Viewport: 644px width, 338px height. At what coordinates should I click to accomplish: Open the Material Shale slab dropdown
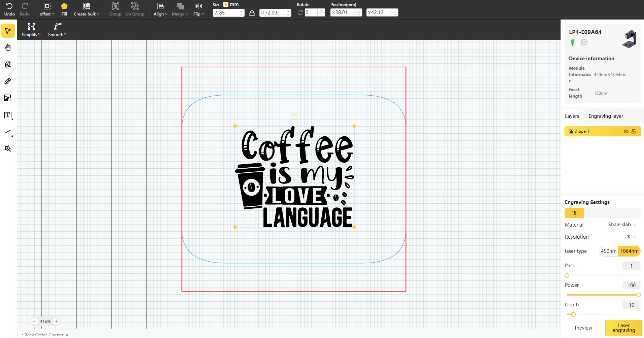[x=622, y=225]
